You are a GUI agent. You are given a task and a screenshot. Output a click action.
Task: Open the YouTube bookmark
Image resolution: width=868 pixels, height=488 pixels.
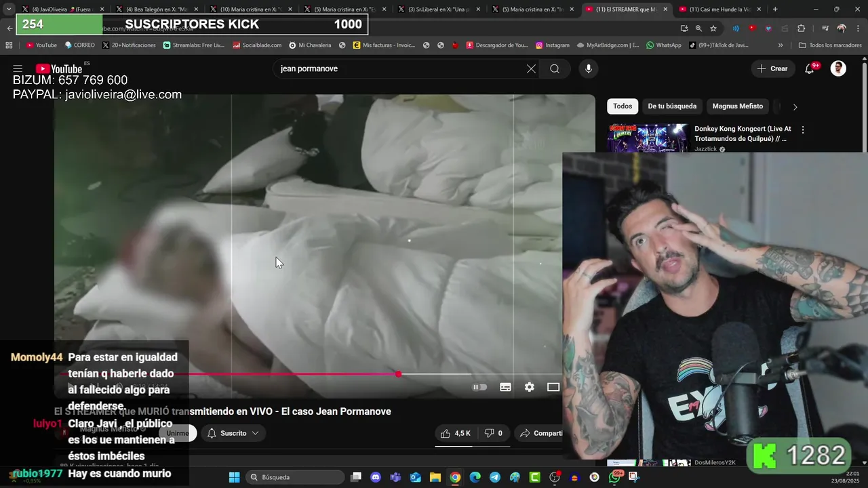click(42, 45)
